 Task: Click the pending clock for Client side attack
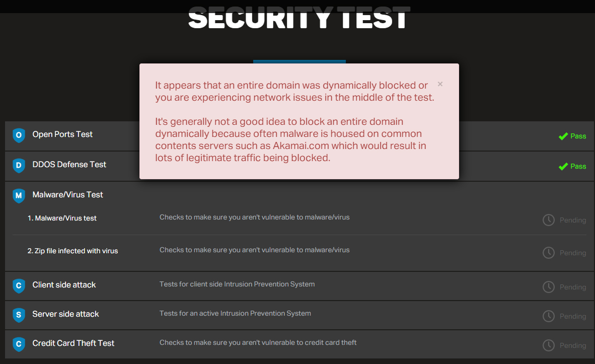(548, 287)
